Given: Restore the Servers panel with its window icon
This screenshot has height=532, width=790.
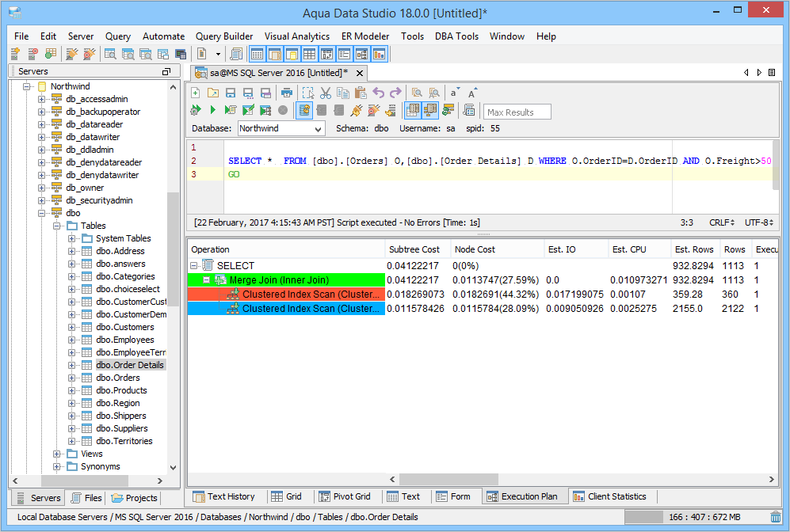Looking at the screenshot, I should [166, 71].
